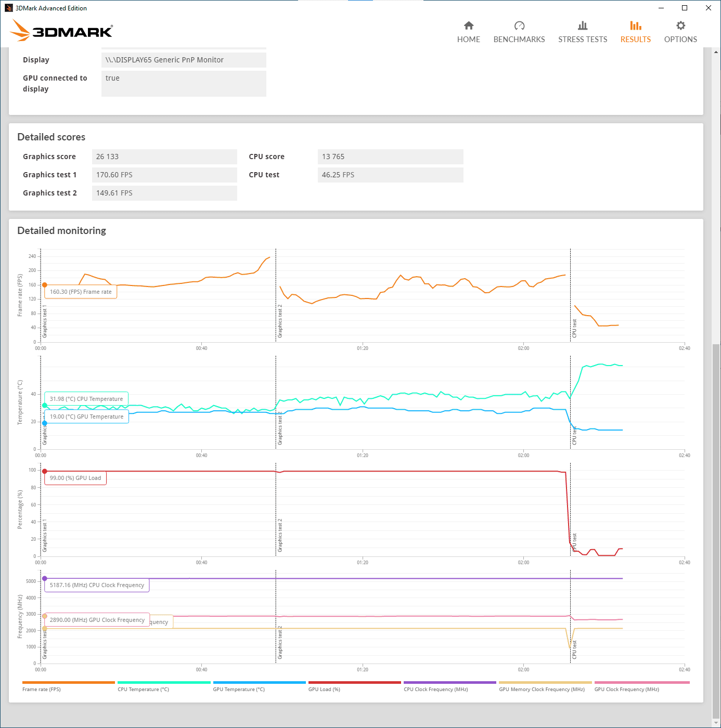Toggle CPU Temperature legend swatch

(164, 682)
